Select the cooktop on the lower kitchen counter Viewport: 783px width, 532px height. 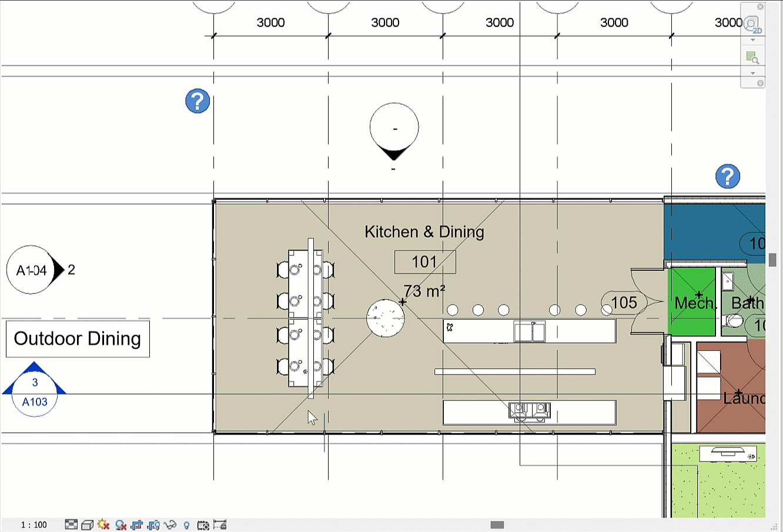tap(529, 412)
